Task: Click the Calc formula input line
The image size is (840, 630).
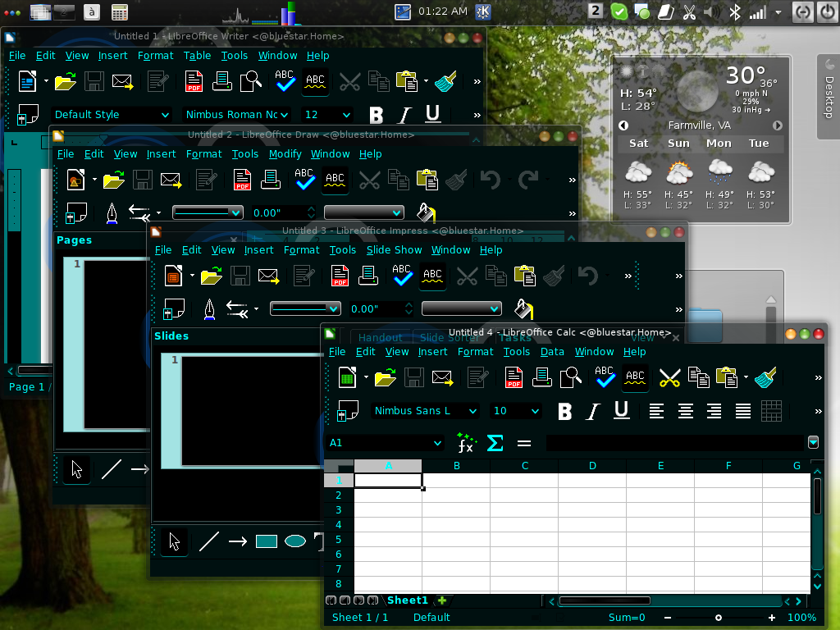Action: pyautogui.click(x=676, y=443)
